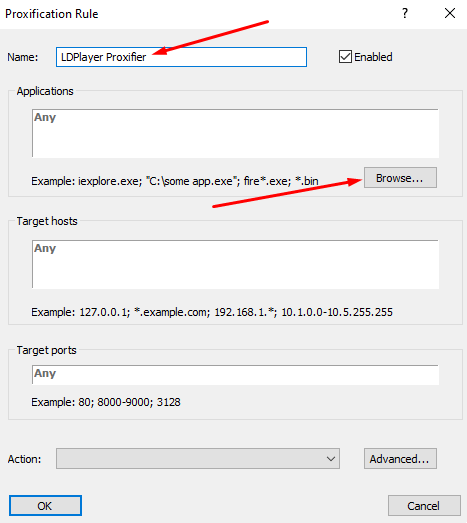
Task: Open the Advanced settings button
Action: coord(400,459)
